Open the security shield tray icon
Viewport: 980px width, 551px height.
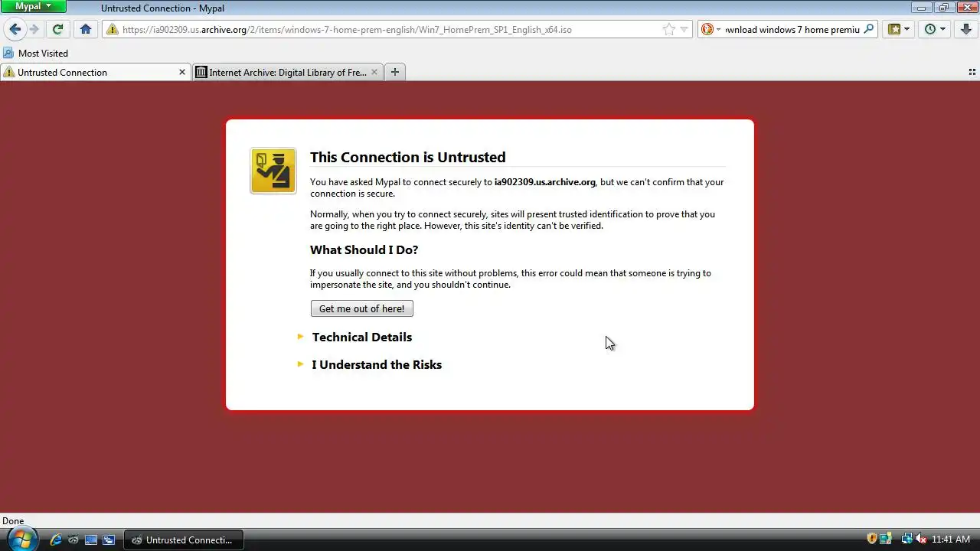pos(871,540)
